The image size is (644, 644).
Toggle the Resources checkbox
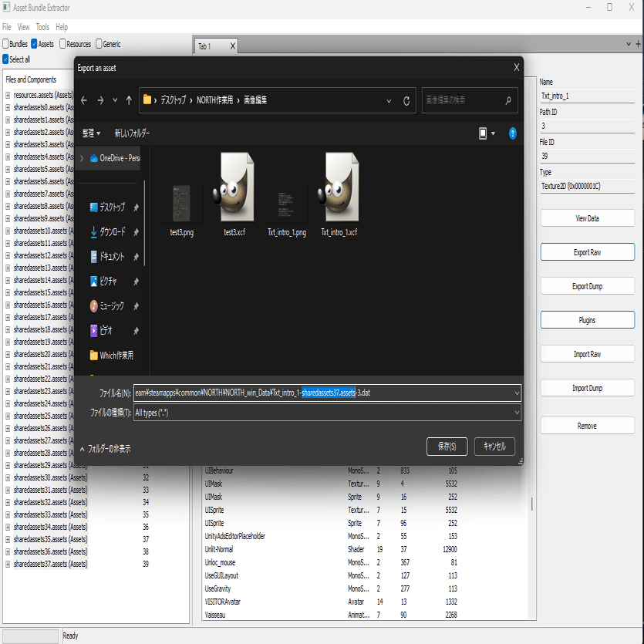click(62, 43)
